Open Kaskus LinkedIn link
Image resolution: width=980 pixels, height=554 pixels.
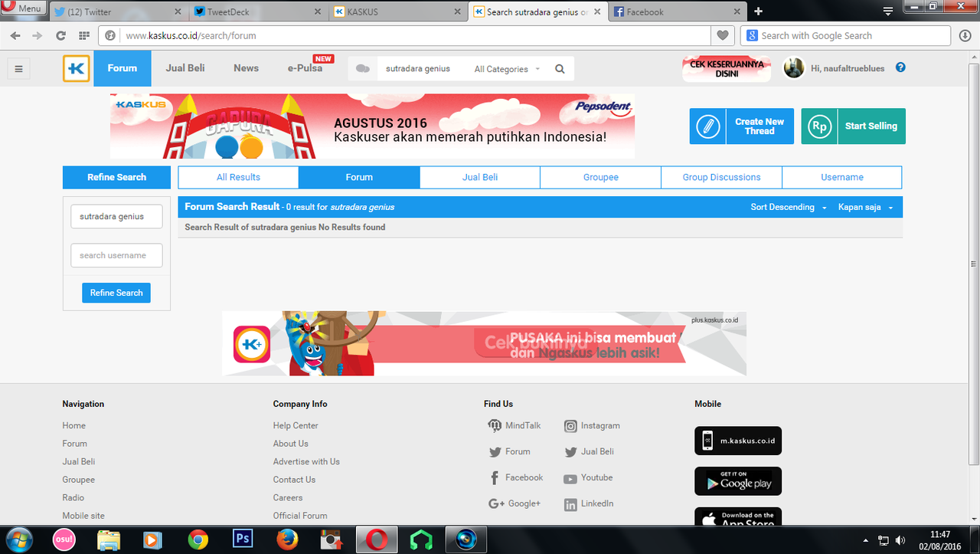pyautogui.click(x=590, y=503)
